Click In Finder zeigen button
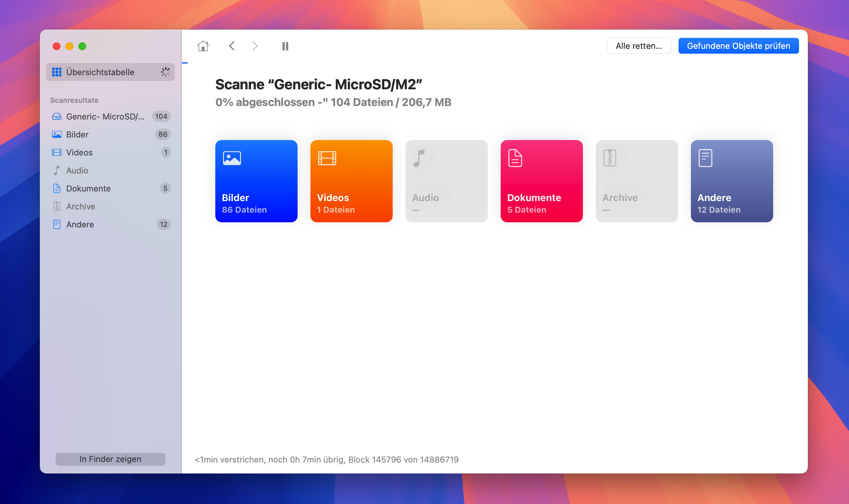 click(x=111, y=459)
